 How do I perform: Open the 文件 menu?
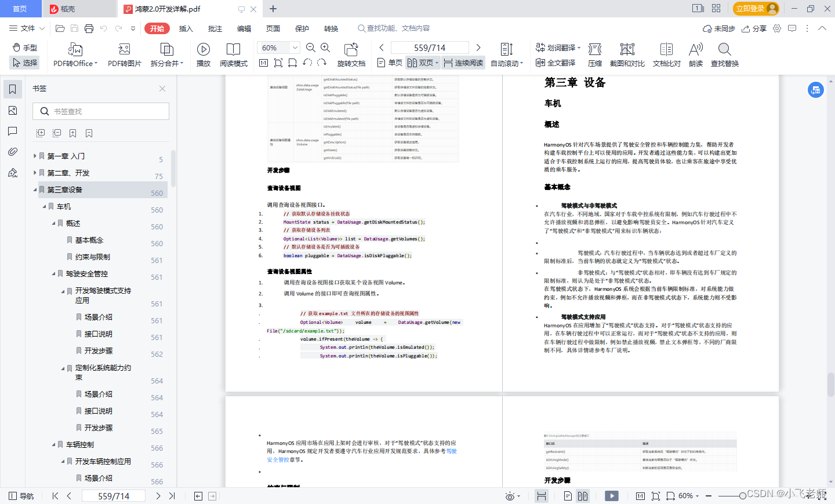coord(27,28)
